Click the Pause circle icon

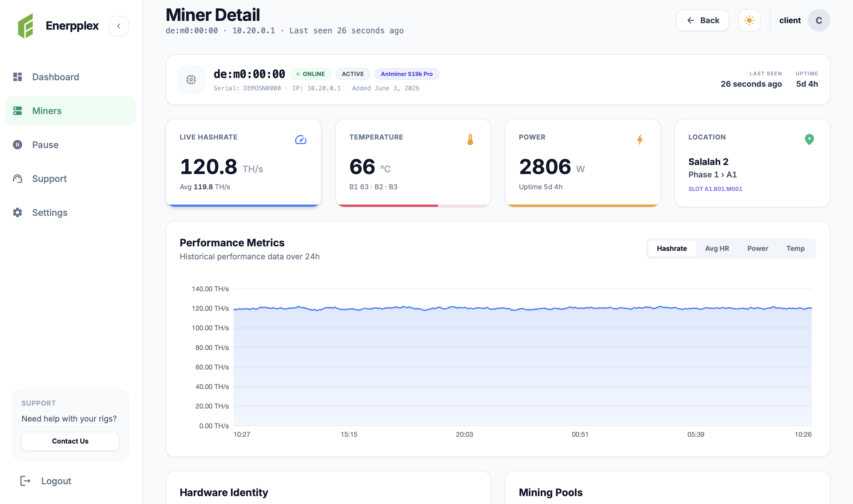tap(18, 145)
